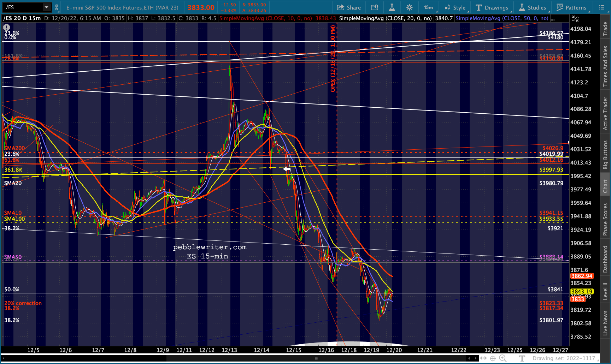Image resolution: width=611 pixels, height=364 pixels.
Task: Click the text drawing tool T icon
Action: tap(522, 358)
